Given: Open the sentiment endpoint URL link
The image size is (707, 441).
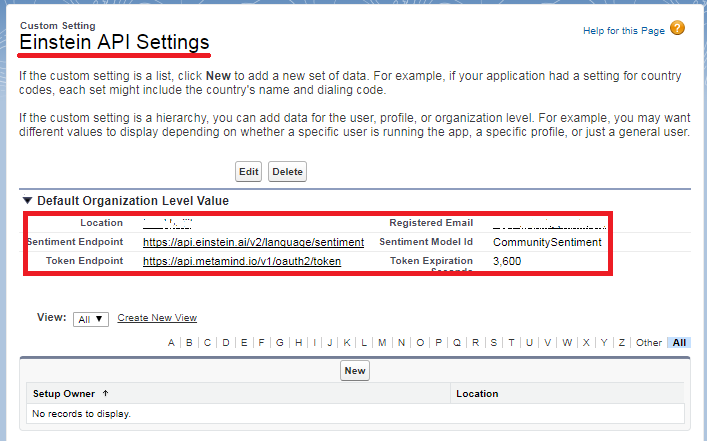Looking at the screenshot, I should [x=253, y=242].
